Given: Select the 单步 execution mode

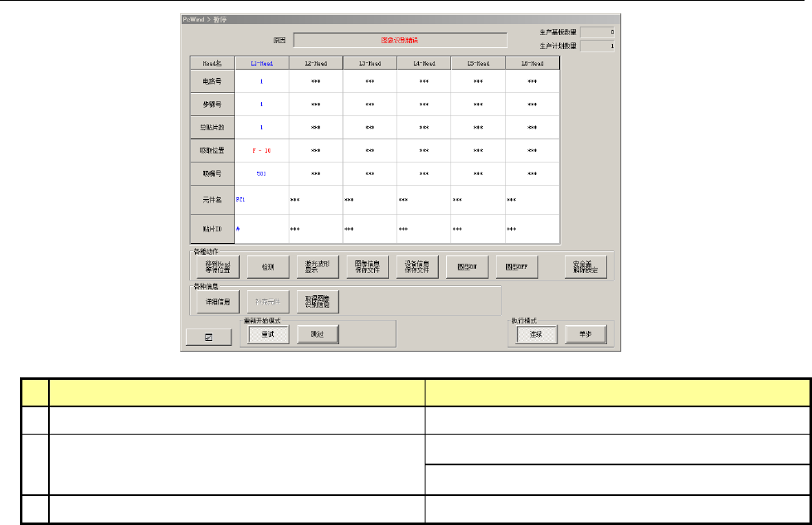Looking at the screenshot, I should 586,334.
